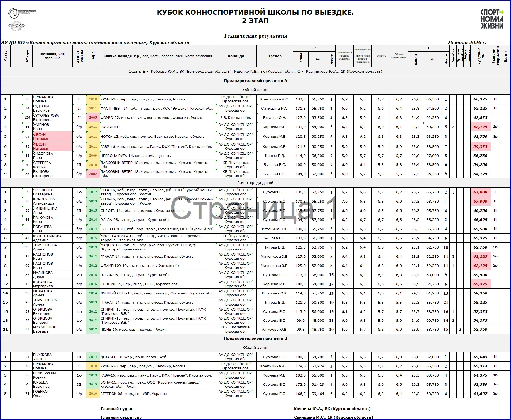
Task: Click horse ФАРРО-22 description cell
Action: tap(158, 117)
